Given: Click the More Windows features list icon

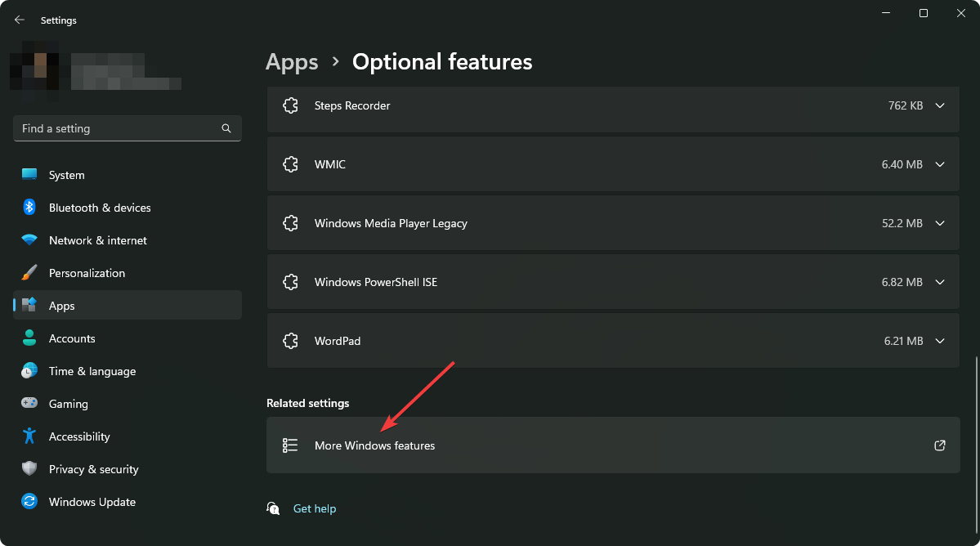Looking at the screenshot, I should [x=290, y=445].
